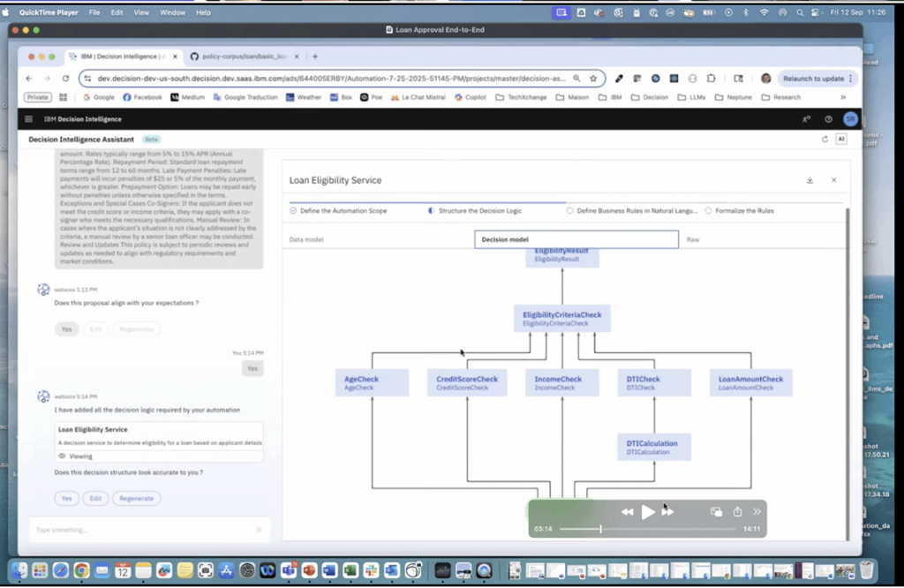Viewport: 904px width, 588px height.
Task: Open Spotlight search in the macOS menu bar
Action: [800, 12]
